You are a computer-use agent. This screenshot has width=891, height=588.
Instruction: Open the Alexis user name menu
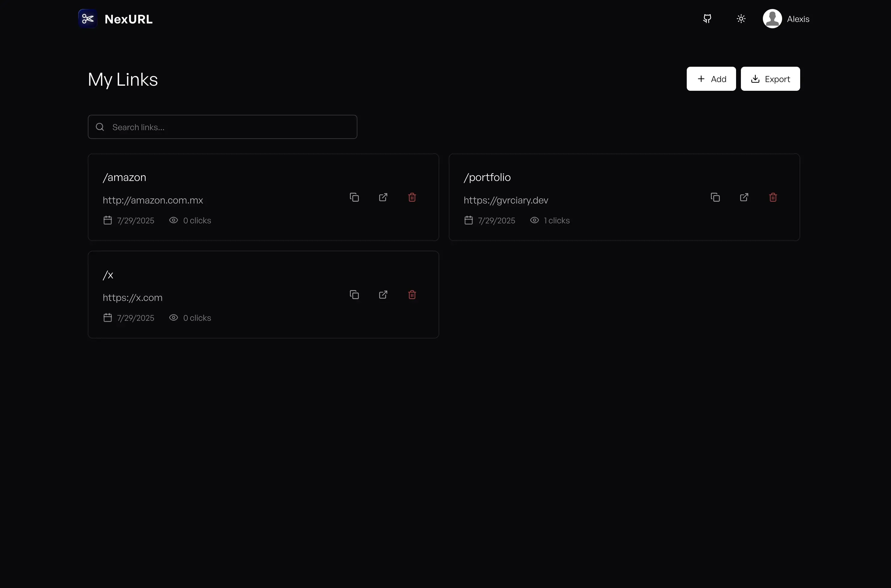tap(798, 19)
